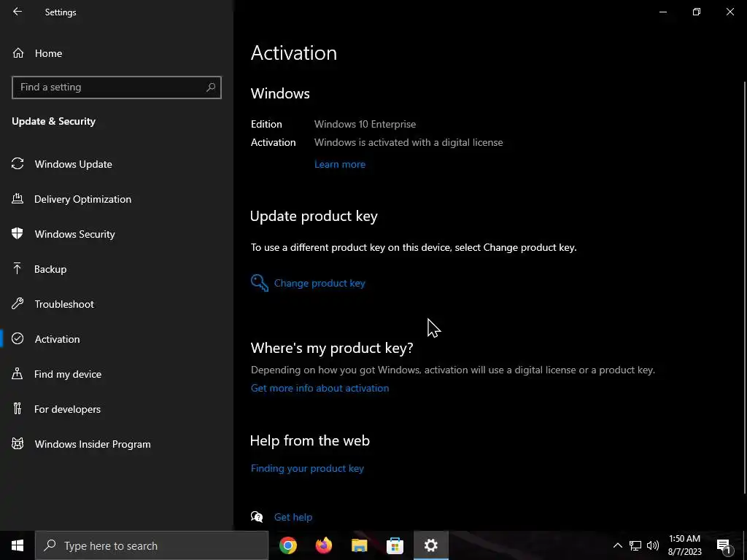747x560 pixels.
Task: Follow the Learn more link
Action: [x=340, y=164]
